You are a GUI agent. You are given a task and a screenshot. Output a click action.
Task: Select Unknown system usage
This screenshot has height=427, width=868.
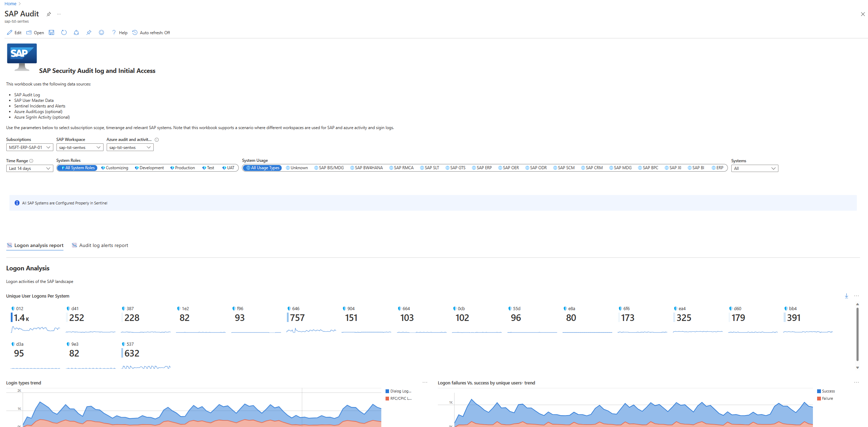click(297, 168)
